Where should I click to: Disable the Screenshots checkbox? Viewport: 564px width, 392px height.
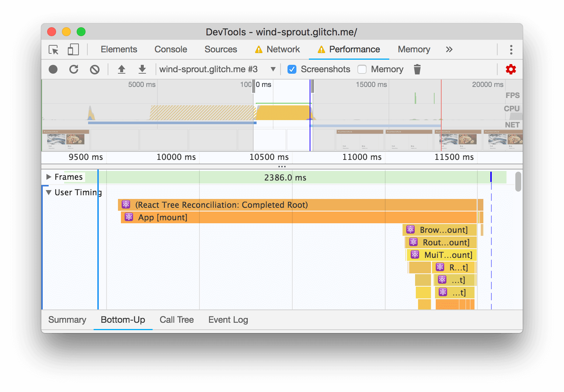click(292, 69)
